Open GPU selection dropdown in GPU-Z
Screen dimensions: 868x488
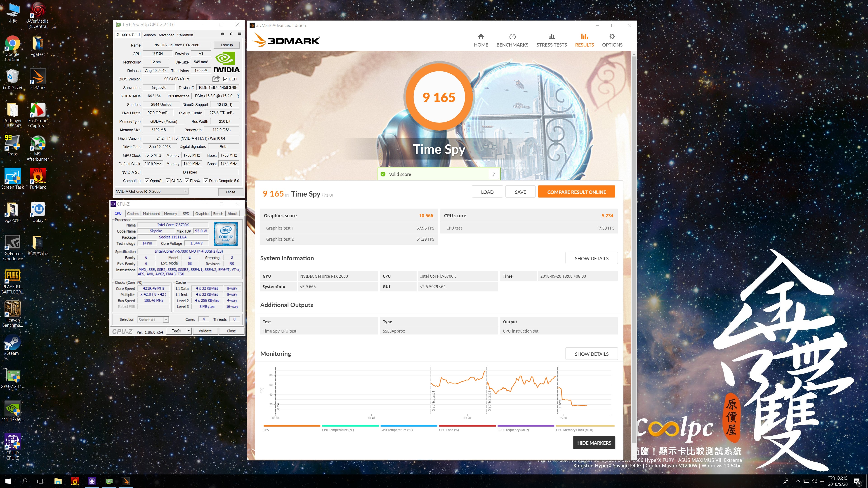point(151,191)
